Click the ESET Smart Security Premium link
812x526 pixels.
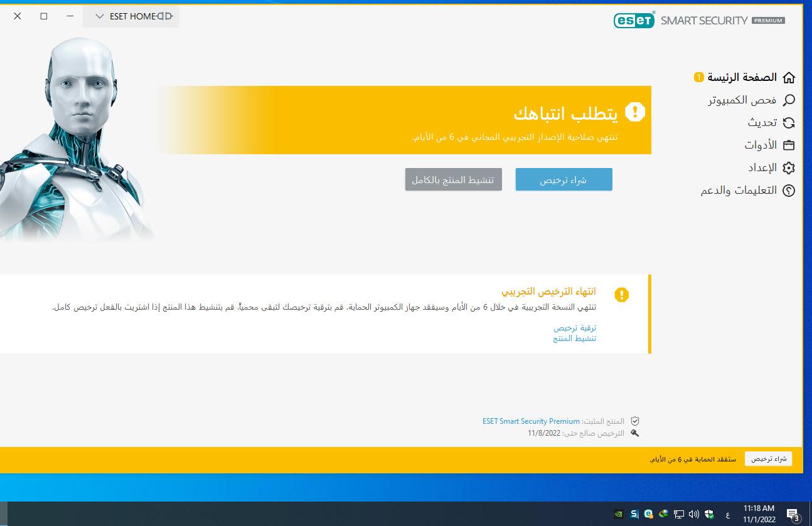click(531, 421)
